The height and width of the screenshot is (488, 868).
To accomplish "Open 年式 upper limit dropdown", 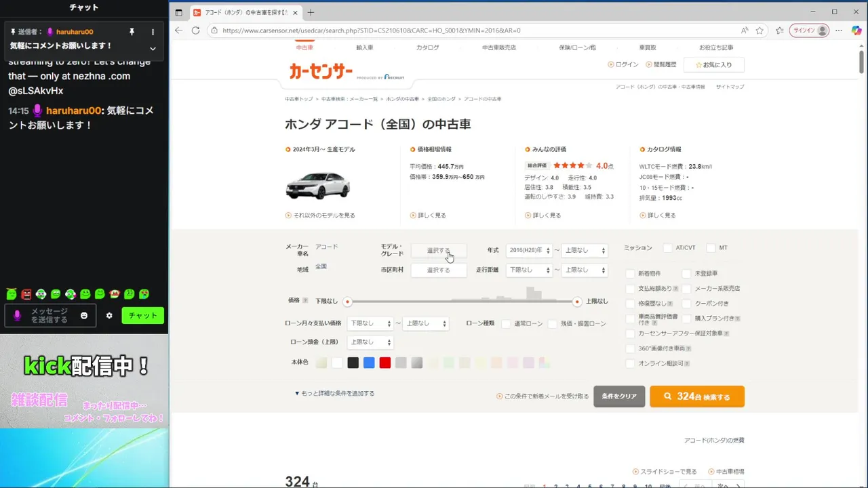I will click(x=585, y=250).
